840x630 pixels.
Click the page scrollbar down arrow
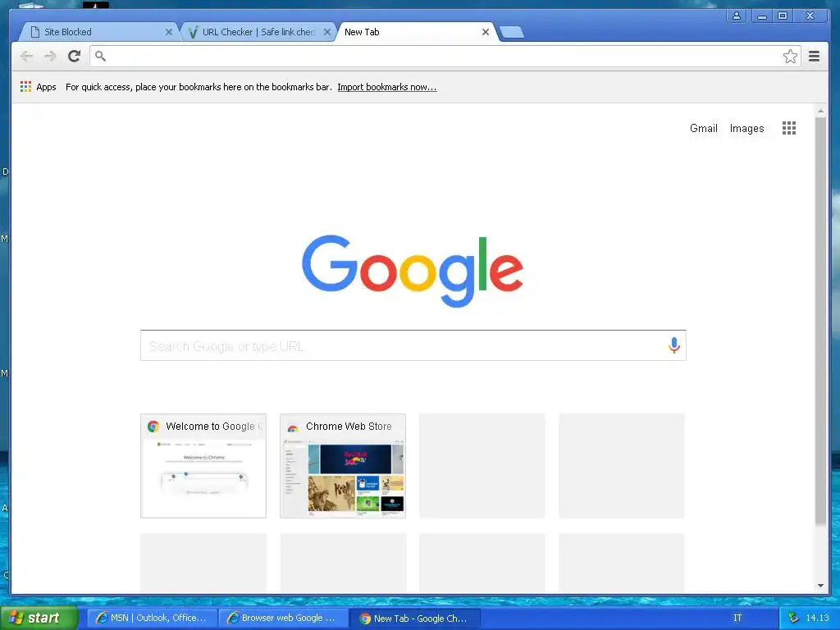(x=820, y=586)
